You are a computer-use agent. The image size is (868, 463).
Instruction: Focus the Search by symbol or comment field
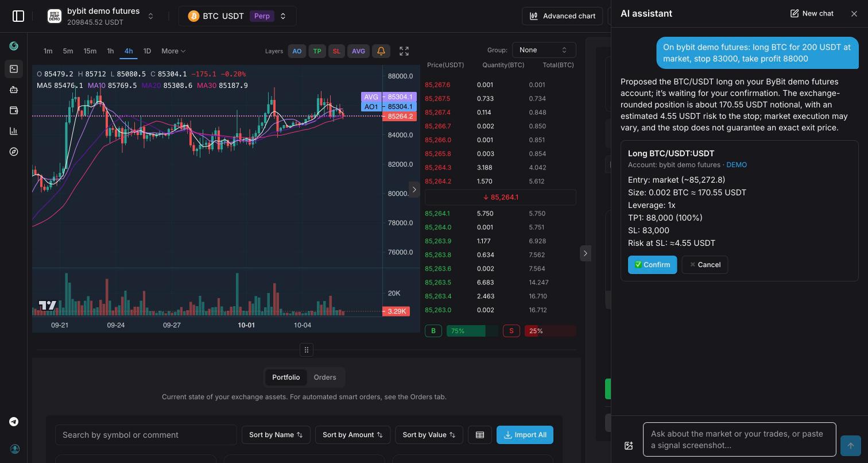[x=146, y=435]
